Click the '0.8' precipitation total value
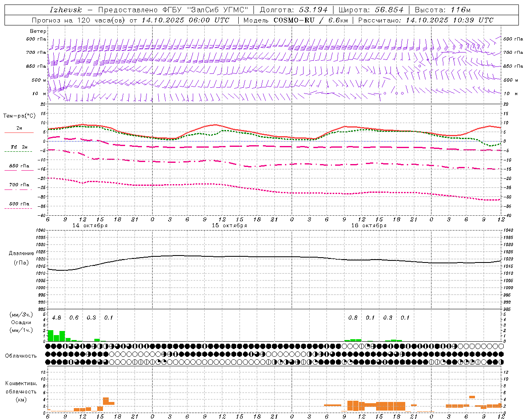The height and width of the screenshot is (420, 525). (353, 317)
